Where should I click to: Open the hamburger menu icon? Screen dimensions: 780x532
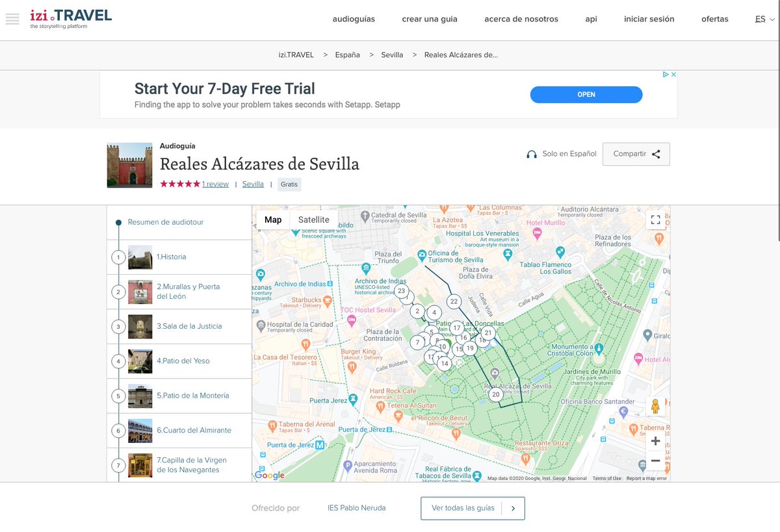(x=12, y=19)
